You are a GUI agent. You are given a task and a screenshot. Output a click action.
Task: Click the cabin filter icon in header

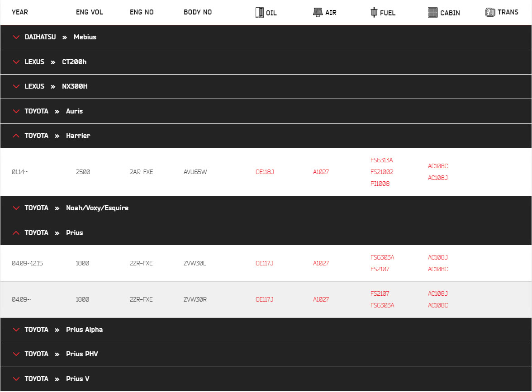pyautogui.click(x=432, y=13)
